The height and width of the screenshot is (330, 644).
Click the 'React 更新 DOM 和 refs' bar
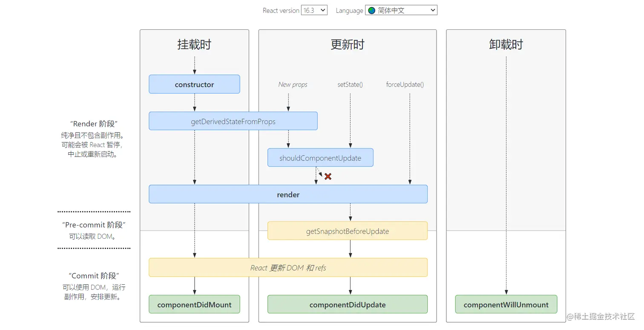[x=288, y=268]
